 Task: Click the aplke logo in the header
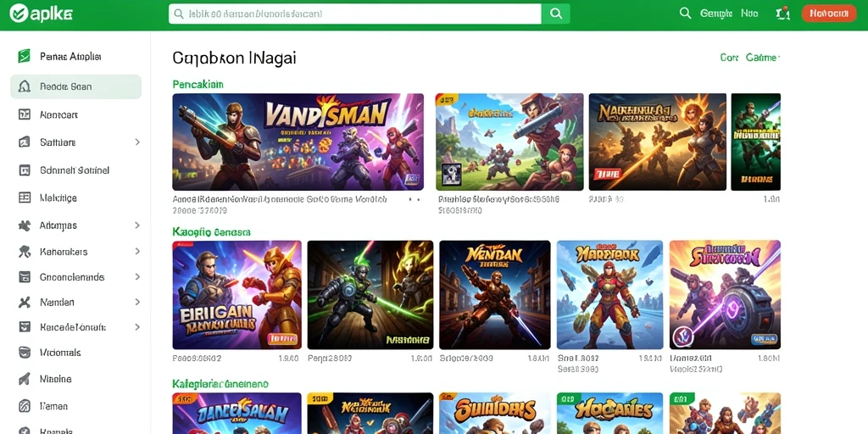click(41, 14)
